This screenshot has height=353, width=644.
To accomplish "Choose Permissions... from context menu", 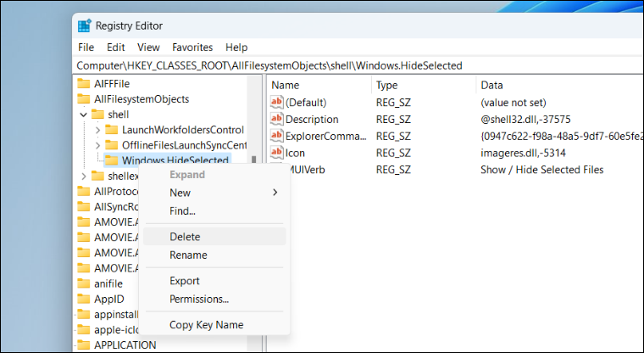I will pyautogui.click(x=214, y=299).
